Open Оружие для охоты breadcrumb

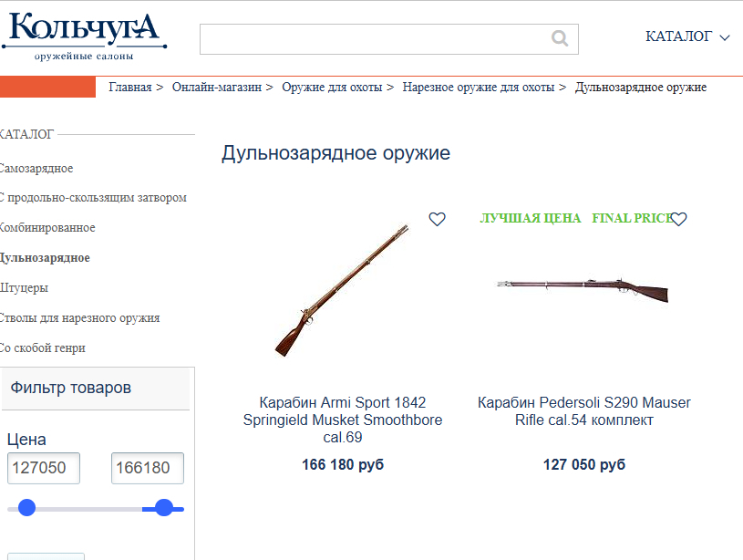332,88
